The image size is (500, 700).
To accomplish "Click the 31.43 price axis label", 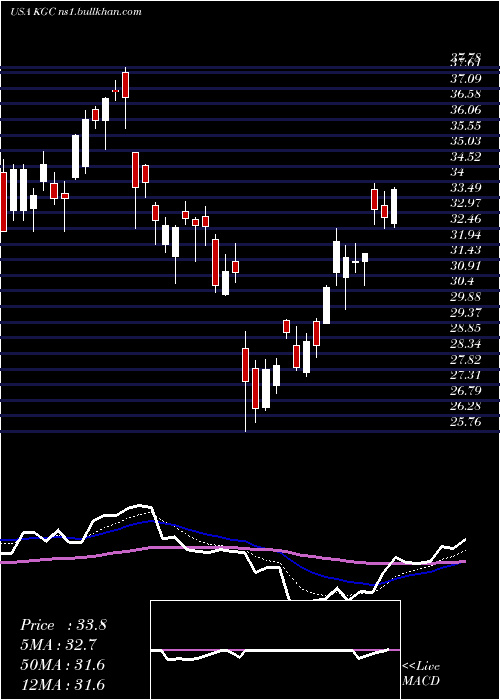I will click(x=467, y=250).
